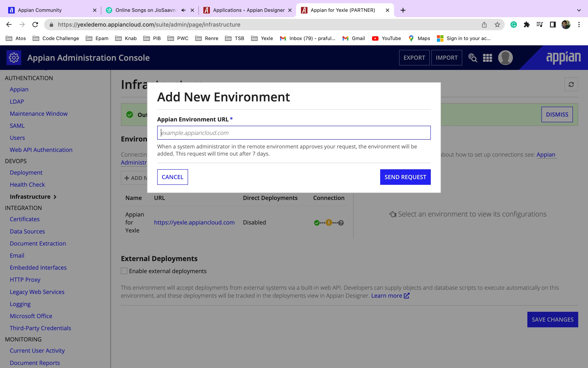The image size is (588, 368).
Task: Dismiss the green notification banner
Action: coord(557,114)
